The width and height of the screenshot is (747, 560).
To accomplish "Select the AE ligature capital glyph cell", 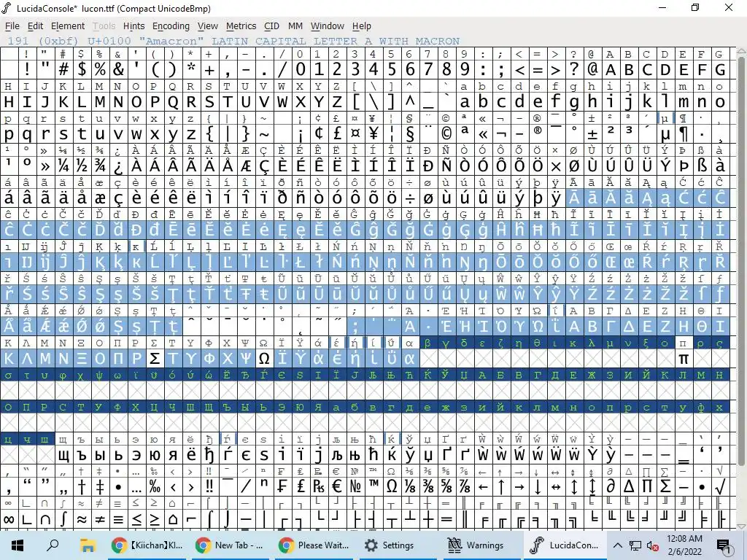I will click(246, 166).
